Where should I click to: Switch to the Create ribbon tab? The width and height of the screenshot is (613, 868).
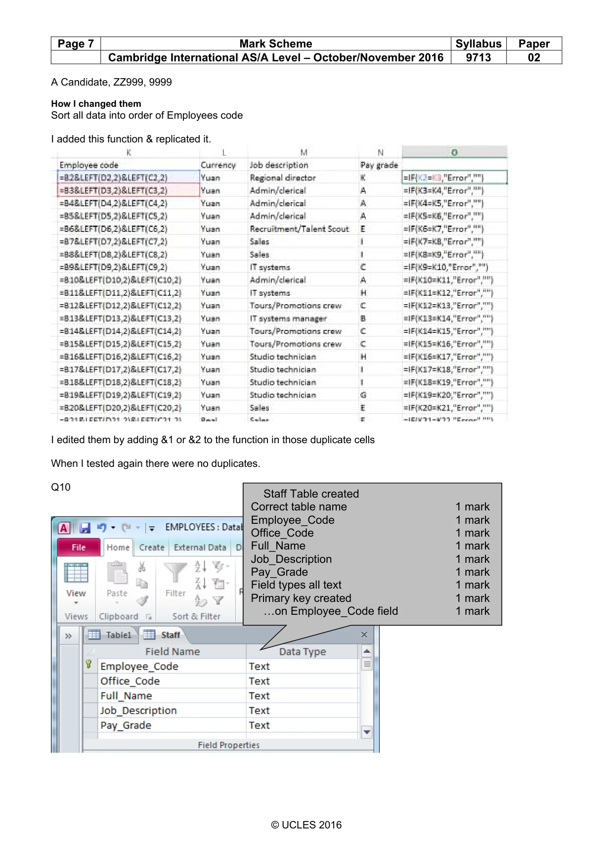point(152,548)
